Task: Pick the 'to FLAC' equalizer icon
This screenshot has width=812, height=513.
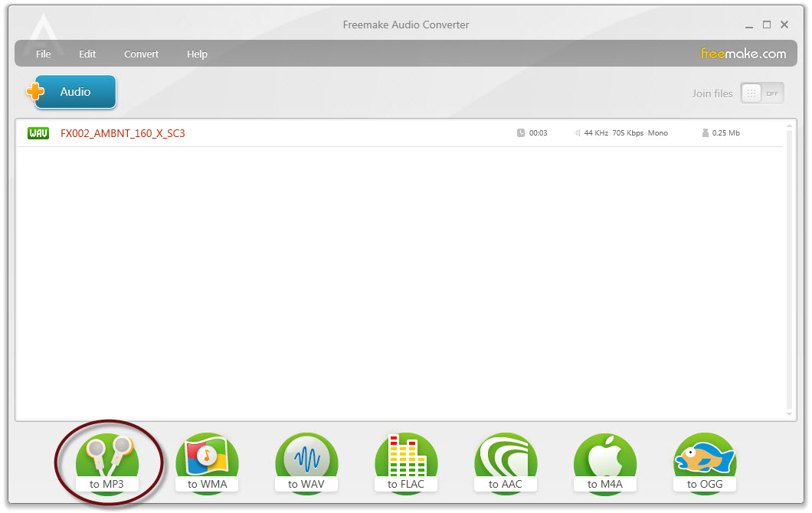Action: click(406, 458)
